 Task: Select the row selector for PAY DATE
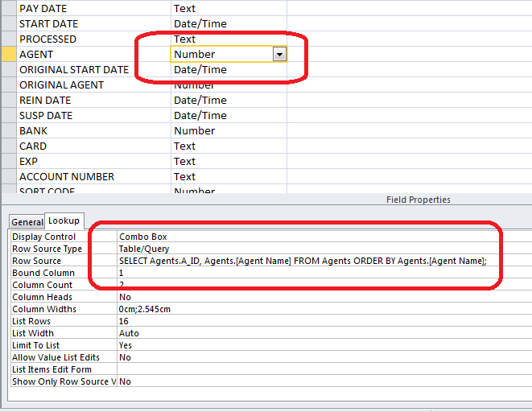[x=9, y=9]
